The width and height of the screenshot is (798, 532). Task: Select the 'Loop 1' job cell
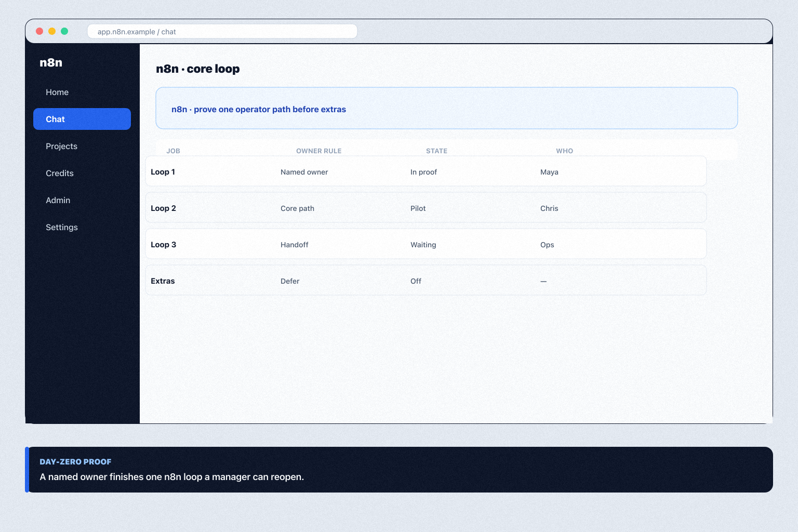163,172
